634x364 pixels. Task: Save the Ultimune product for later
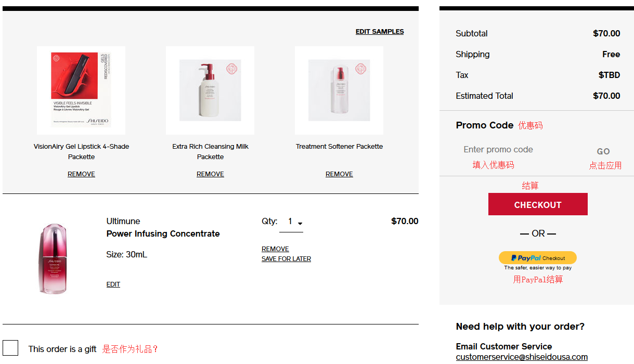286,259
